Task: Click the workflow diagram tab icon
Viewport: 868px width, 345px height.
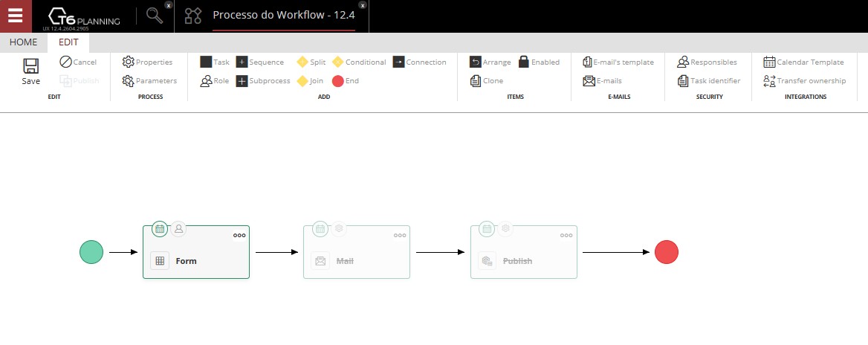Action: (x=192, y=16)
